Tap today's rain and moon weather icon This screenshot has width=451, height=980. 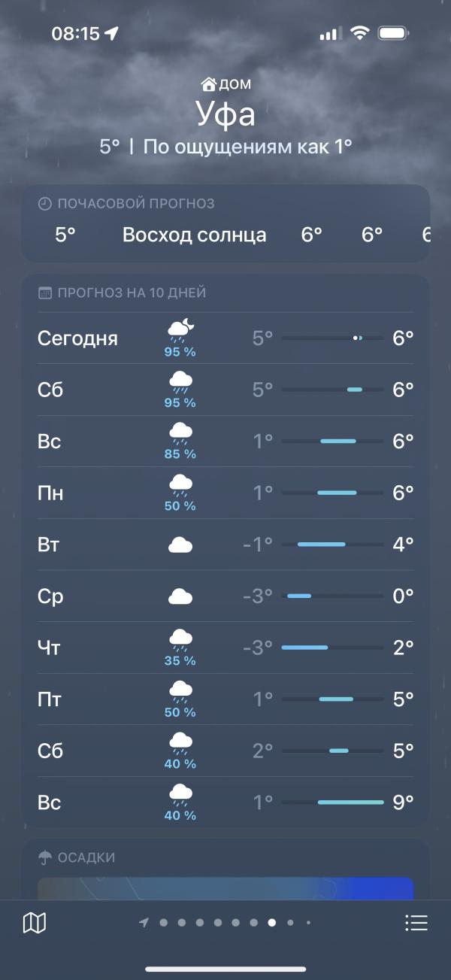pos(180,328)
